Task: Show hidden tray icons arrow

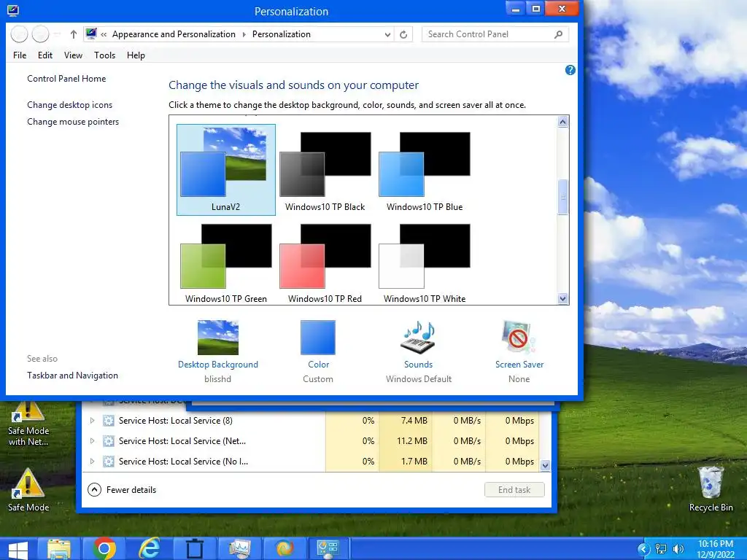Action: coord(643,549)
